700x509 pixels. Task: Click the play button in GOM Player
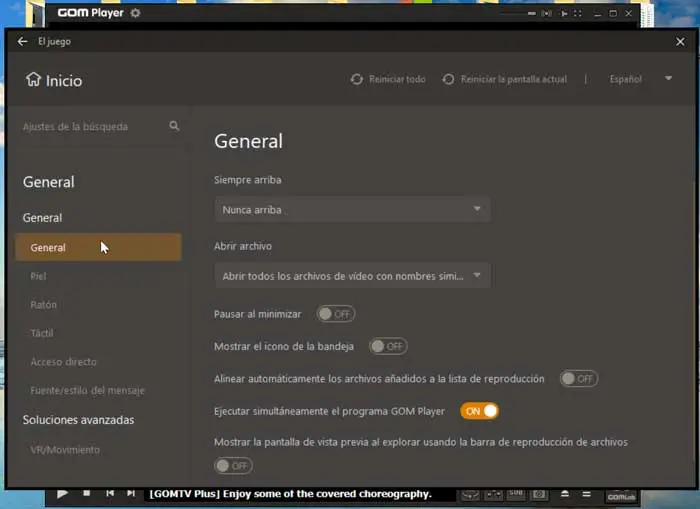(62, 493)
